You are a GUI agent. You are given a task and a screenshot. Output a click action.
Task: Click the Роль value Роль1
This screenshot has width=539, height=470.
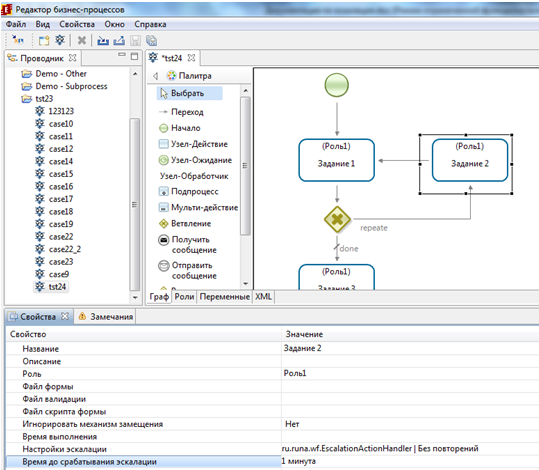click(295, 373)
